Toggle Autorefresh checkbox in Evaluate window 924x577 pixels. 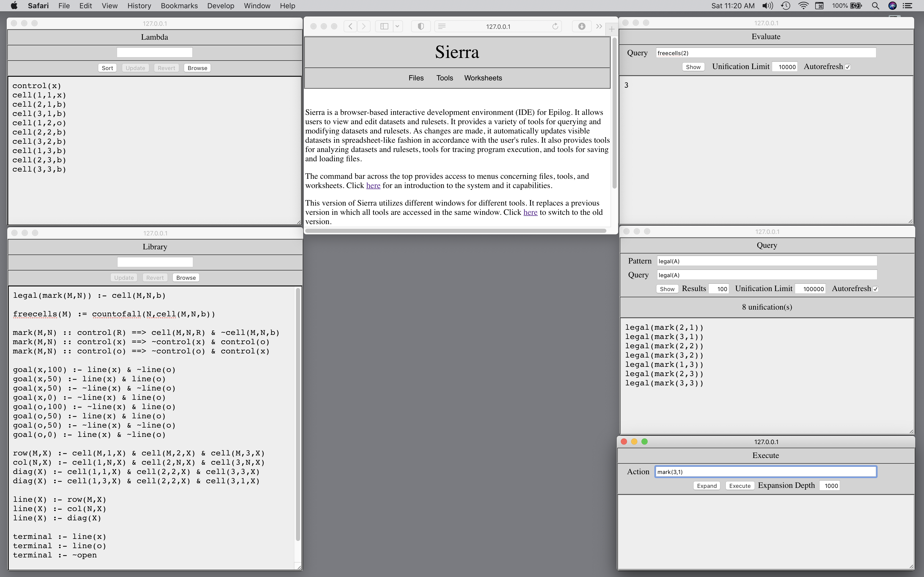pos(848,67)
